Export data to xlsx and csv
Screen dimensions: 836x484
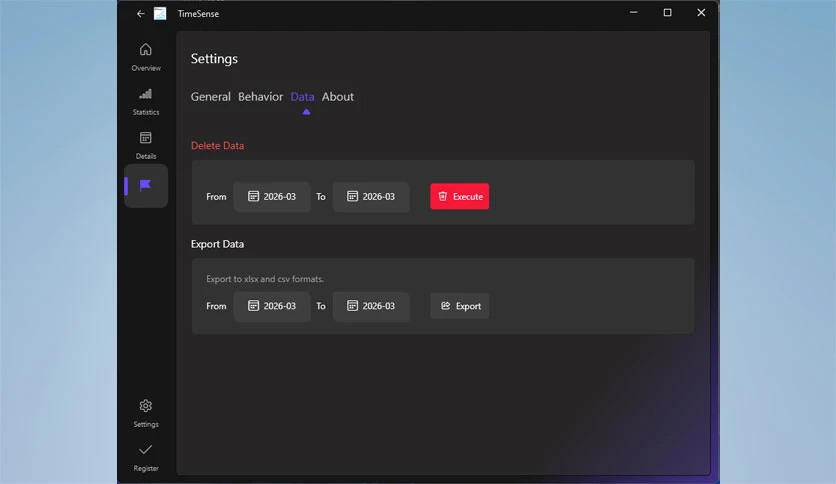pos(460,306)
